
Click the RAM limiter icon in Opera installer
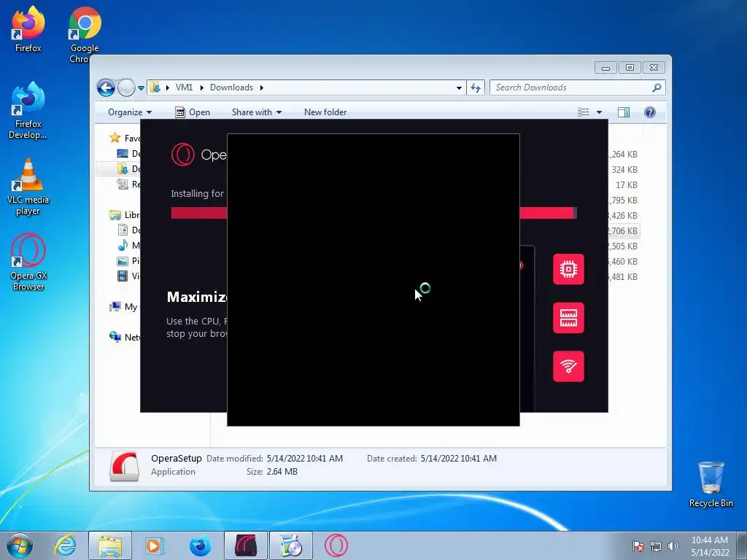tap(568, 318)
